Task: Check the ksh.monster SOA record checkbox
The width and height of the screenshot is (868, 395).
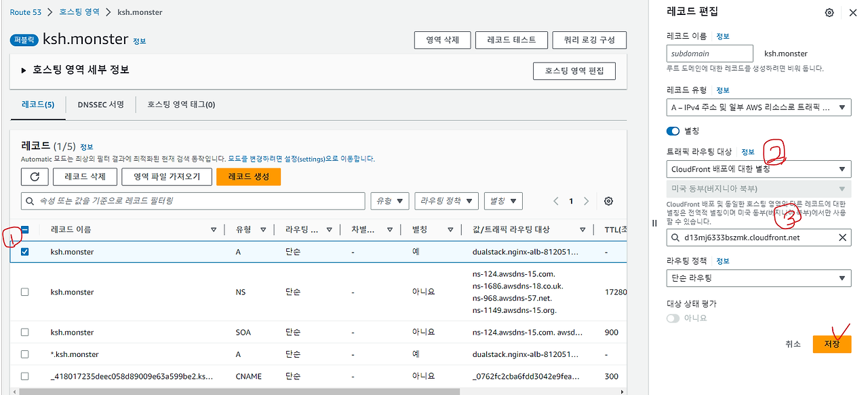Action: 25,333
